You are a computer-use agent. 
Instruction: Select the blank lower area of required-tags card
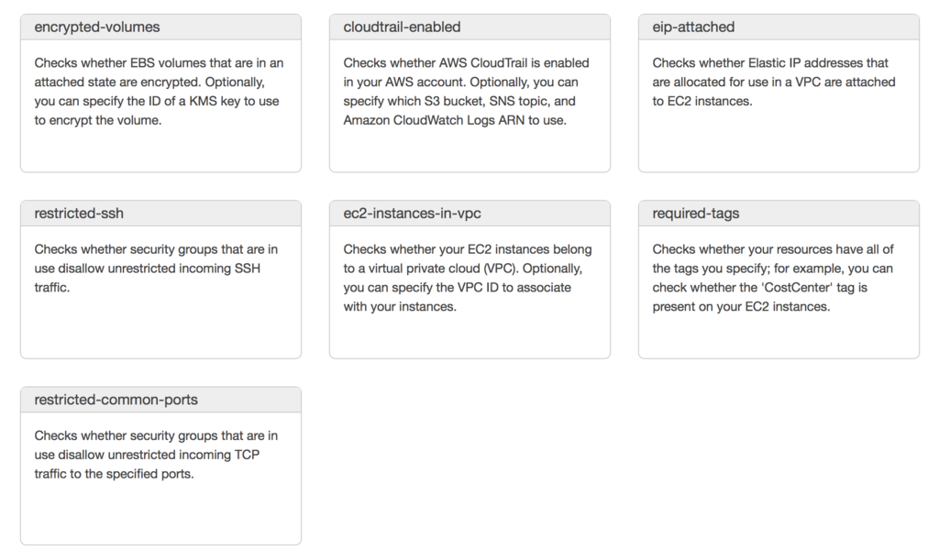pos(779,336)
